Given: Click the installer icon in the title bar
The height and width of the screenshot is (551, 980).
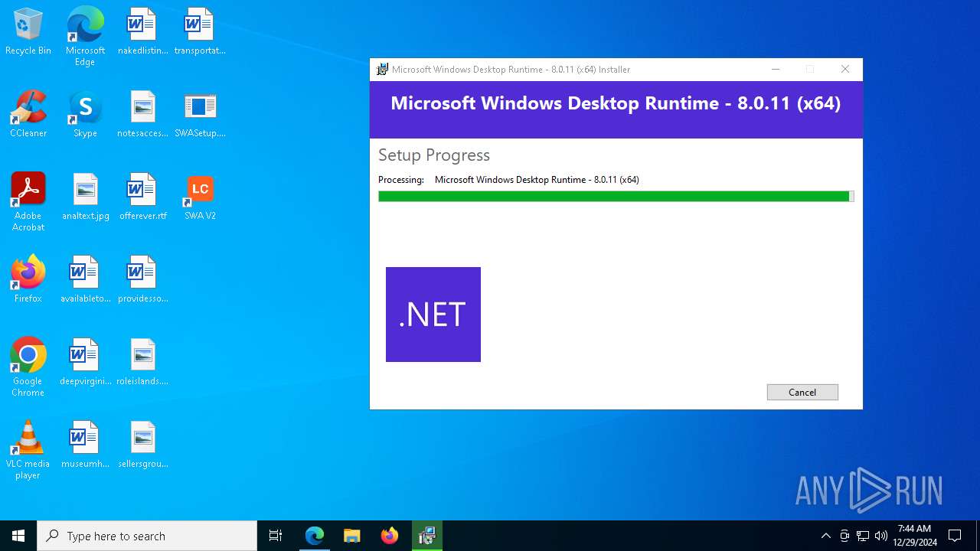Looking at the screenshot, I should pos(382,70).
